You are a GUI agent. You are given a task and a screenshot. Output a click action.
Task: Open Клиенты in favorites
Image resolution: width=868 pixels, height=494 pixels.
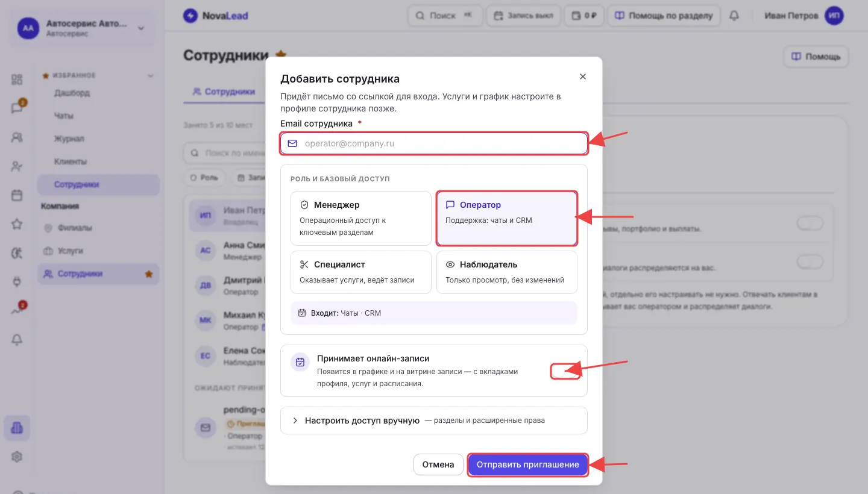98,161
